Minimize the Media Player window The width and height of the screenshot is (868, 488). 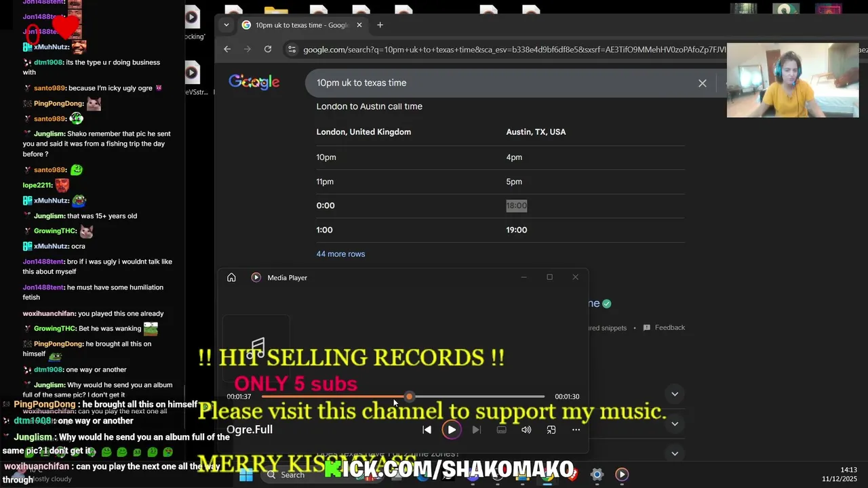click(524, 277)
